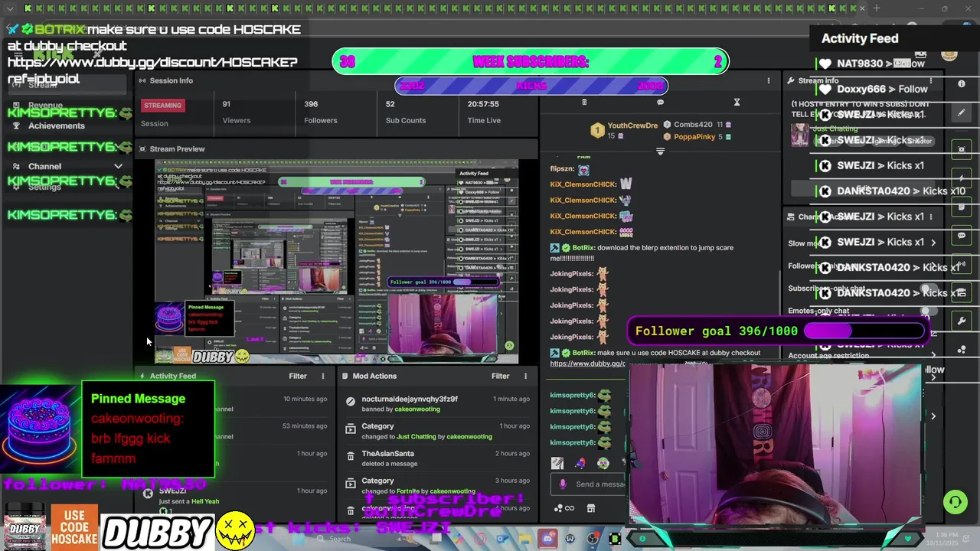Click the pencil edit icon in right sidebar
Screen dimensions: 980x551
[x=962, y=112]
